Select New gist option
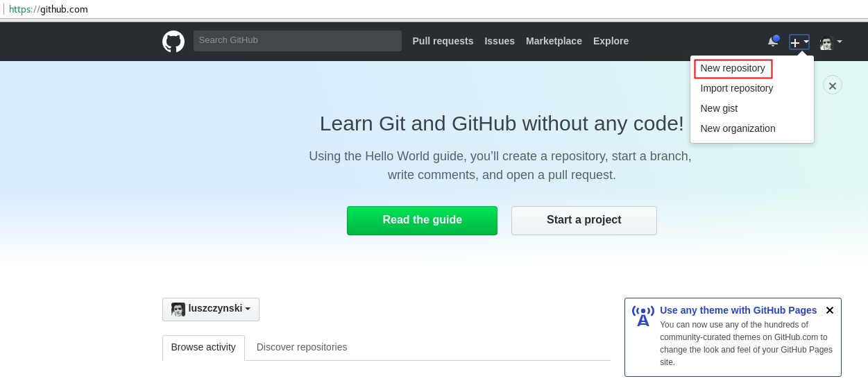The height and width of the screenshot is (381, 868). point(719,108)
